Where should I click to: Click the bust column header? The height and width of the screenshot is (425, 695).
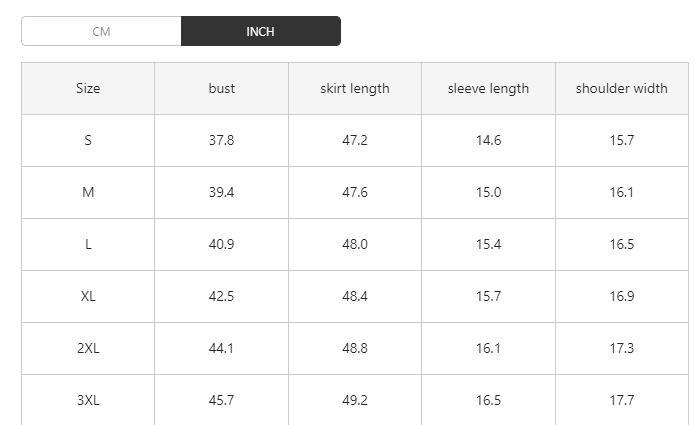(222, 88)
